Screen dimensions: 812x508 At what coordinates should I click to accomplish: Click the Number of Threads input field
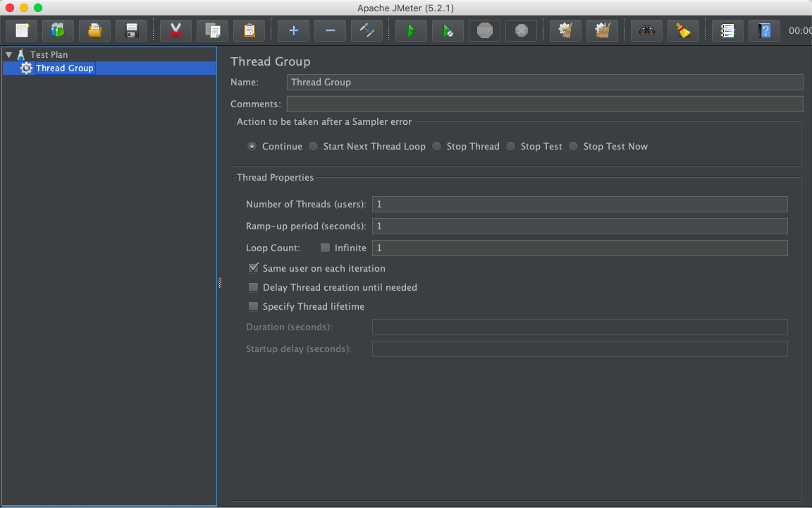point(579,204)
